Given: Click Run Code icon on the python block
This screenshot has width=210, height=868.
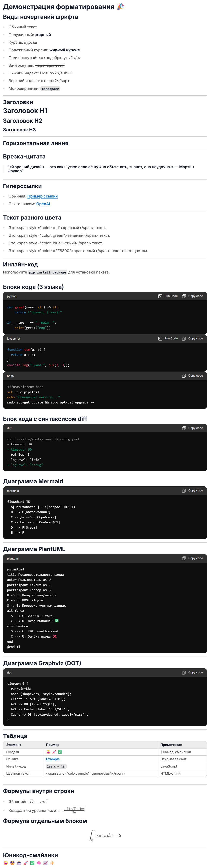Looking at the screenshot, I should pyautogui.click(x=160, y=296).
